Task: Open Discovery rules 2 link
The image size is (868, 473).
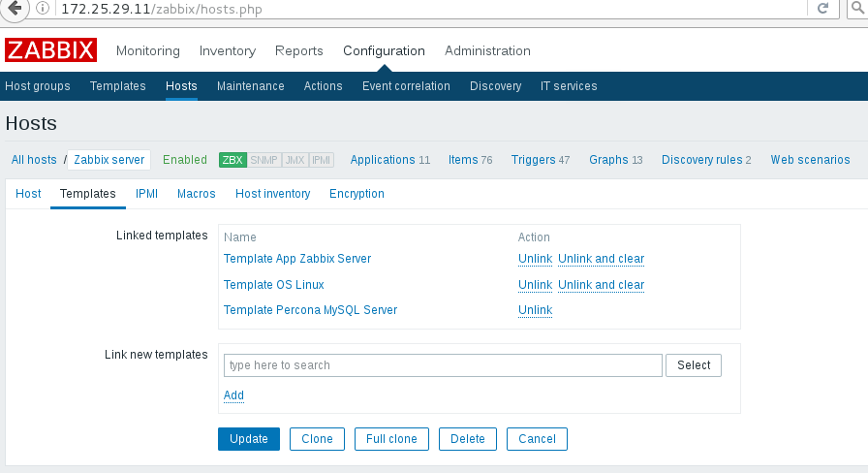Action: click(706, 160)
